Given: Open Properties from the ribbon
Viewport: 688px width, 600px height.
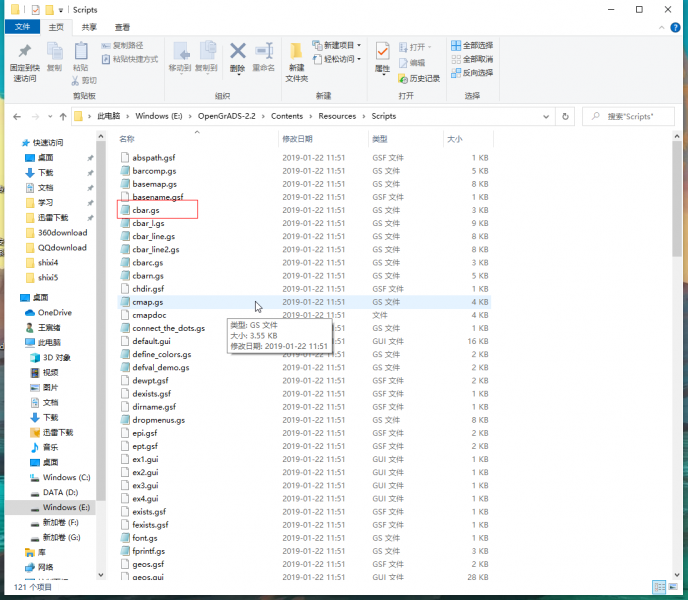Looking at the screenshot, I should [x=382, y=56].
